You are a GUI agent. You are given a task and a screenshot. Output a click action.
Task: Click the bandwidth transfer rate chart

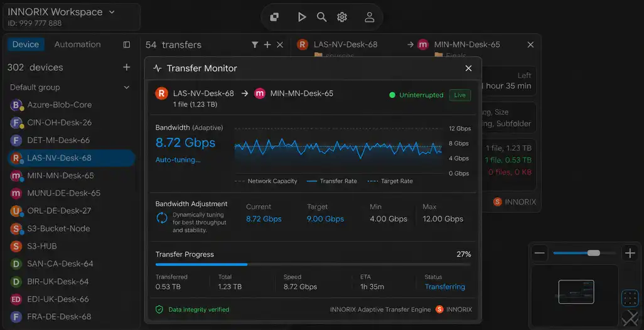pos(338,150)
